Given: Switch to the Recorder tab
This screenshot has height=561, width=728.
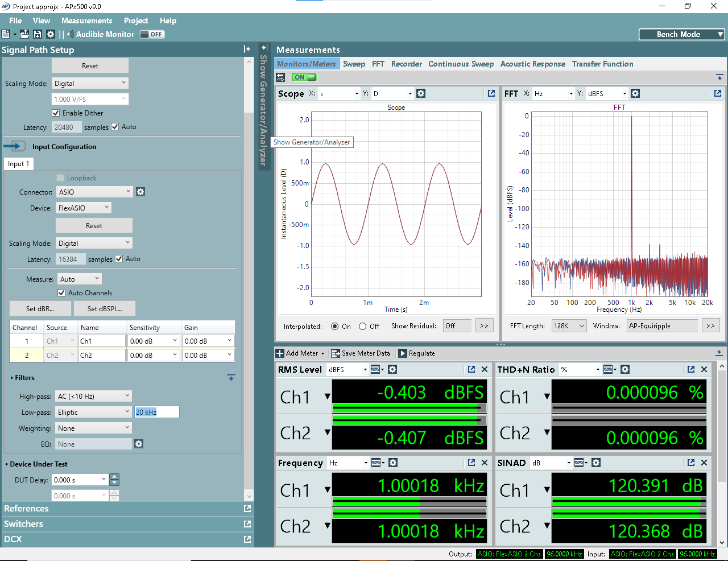Looking at the screenshot, I should pos(407,64).
